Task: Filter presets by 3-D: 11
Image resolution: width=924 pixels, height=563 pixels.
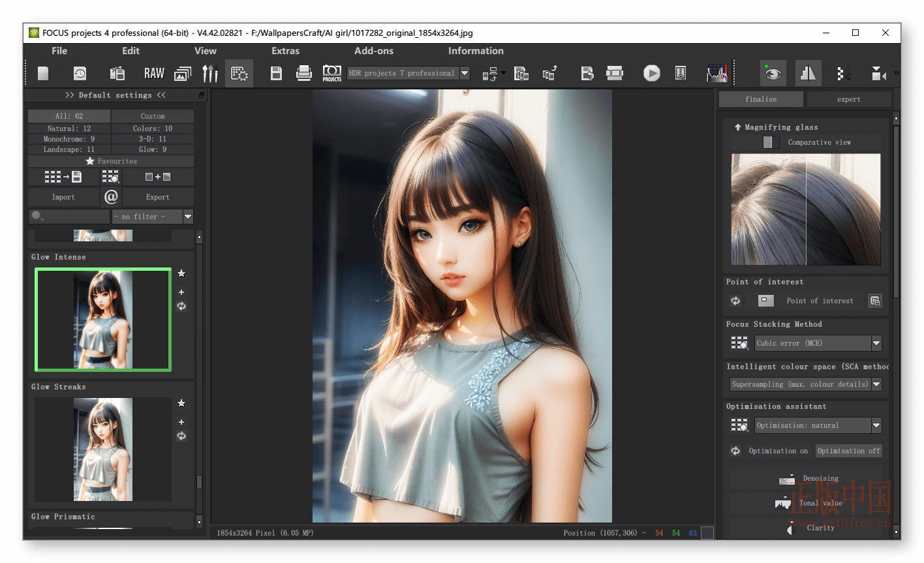Action: pos(153,139)
